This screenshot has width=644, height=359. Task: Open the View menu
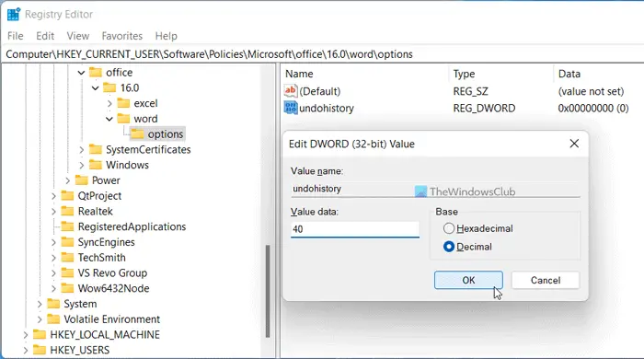pos(78,36)
